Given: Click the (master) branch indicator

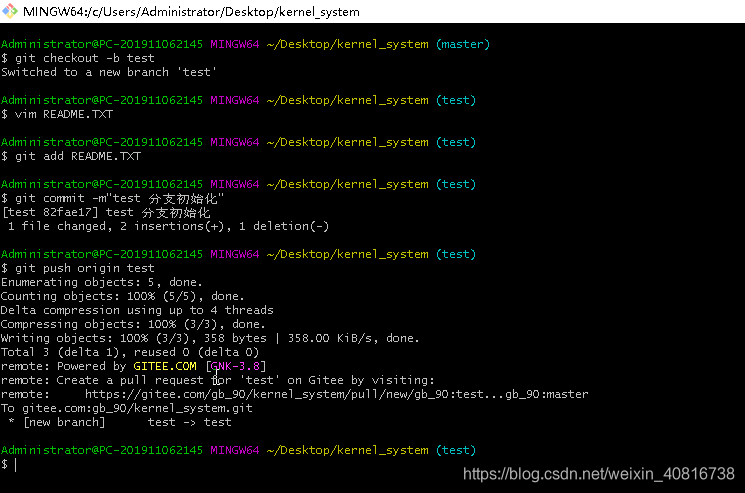Looking at the screenshot, I should tap(463, 44).
